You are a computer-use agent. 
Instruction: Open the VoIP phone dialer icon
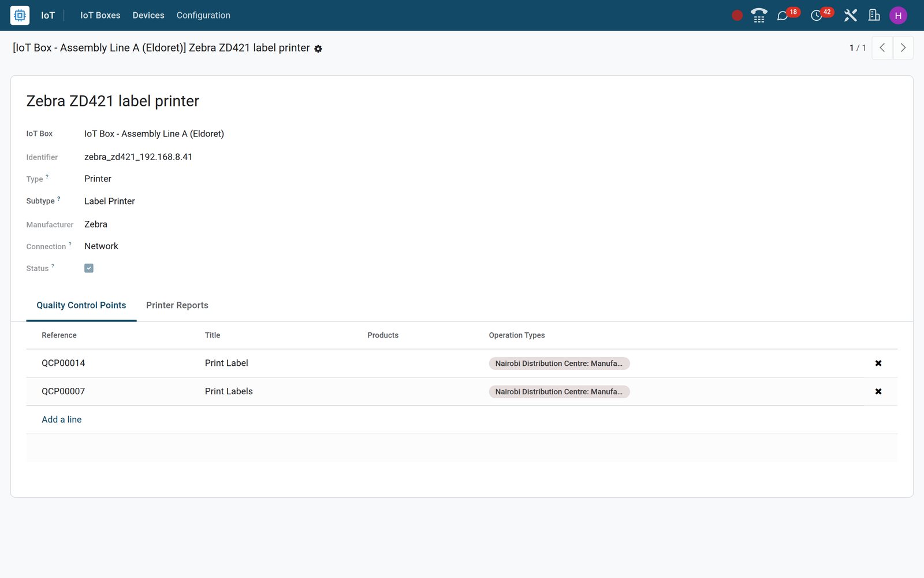(759, 16)
